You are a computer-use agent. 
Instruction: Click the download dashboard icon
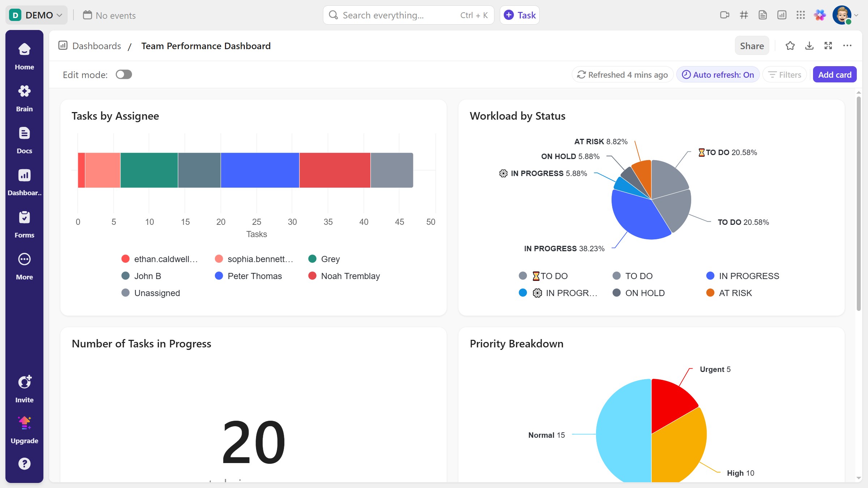tap(809, 46)
